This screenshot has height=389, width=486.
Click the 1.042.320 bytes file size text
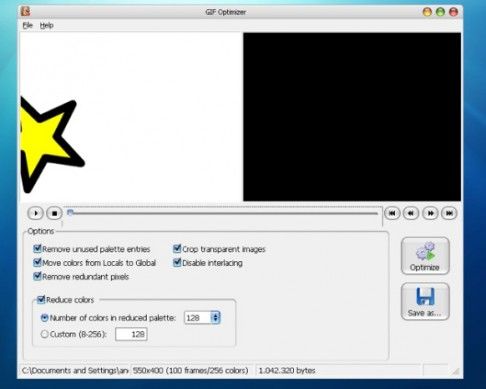[287, 370]
